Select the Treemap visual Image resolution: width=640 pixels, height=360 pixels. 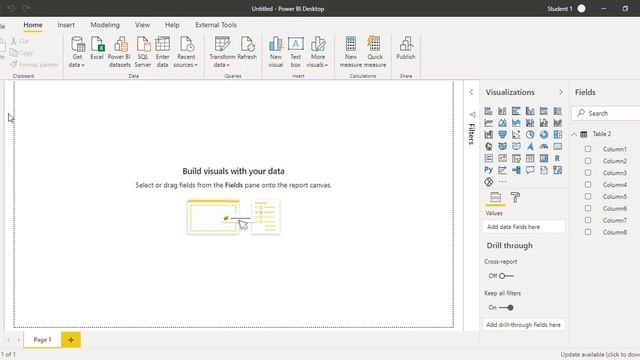pyautogui.click(x=558, y=134)
